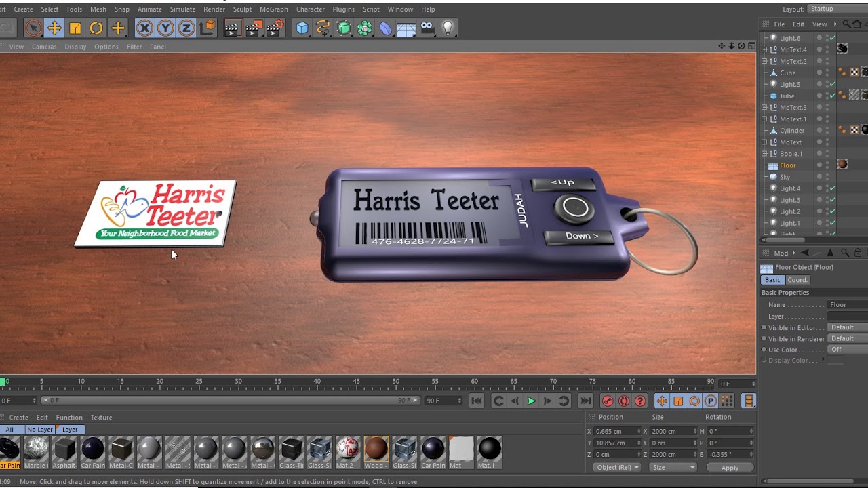Open the Render menu
The height and width of the screenshot is (488, 868).
(x=214, y=9)
